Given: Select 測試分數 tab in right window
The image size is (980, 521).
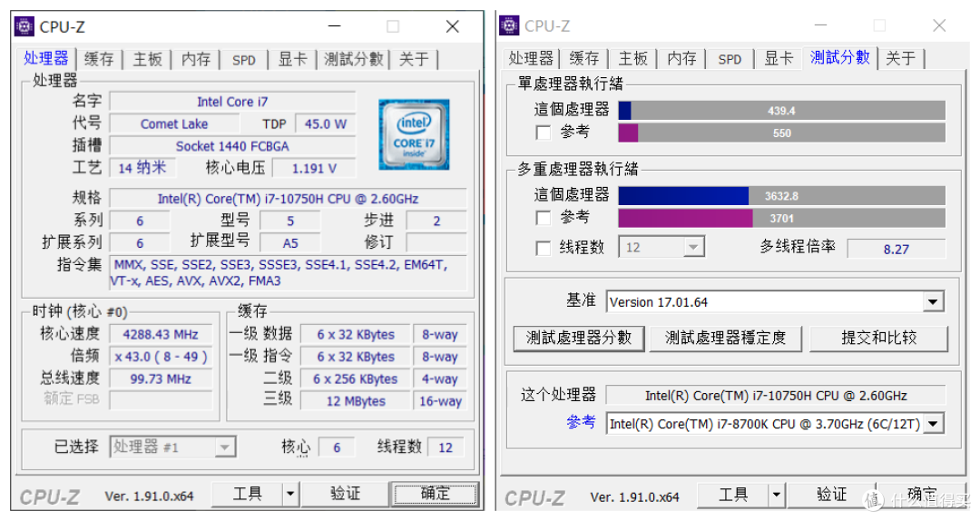Looking at the screenshot, I should click(840, 57).
